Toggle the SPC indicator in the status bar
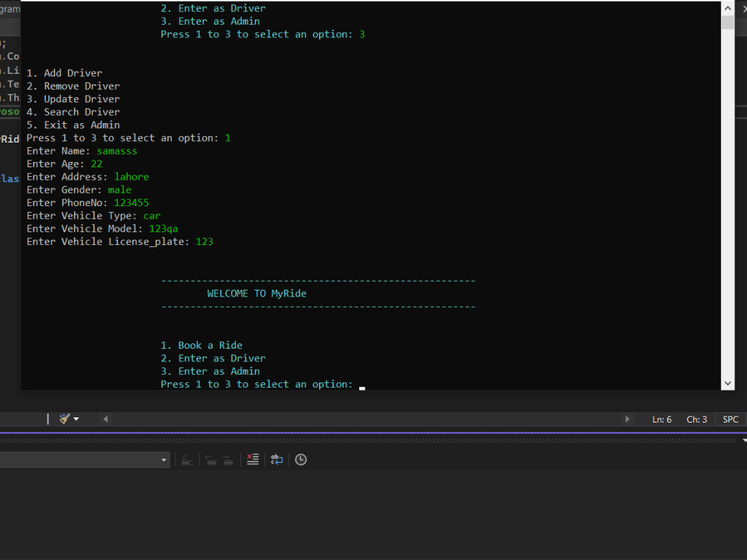747x560 pixels. [x=729, y=419]
